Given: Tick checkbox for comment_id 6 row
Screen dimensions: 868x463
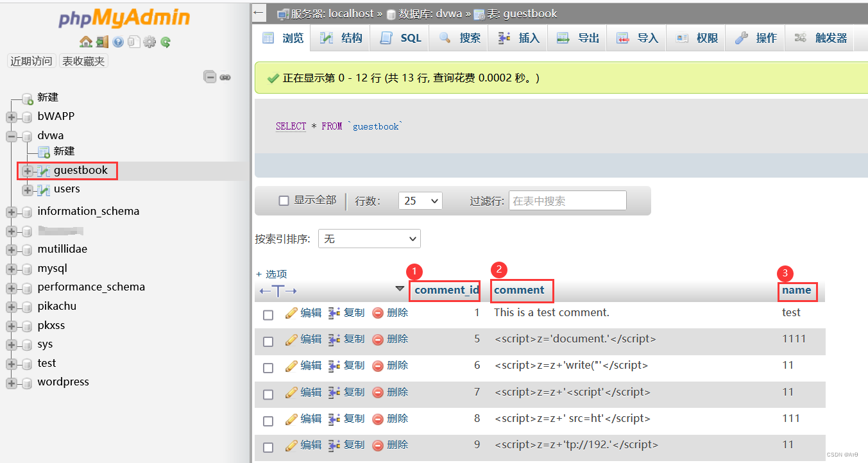Looking at the screenshot, I should (268, 367).
